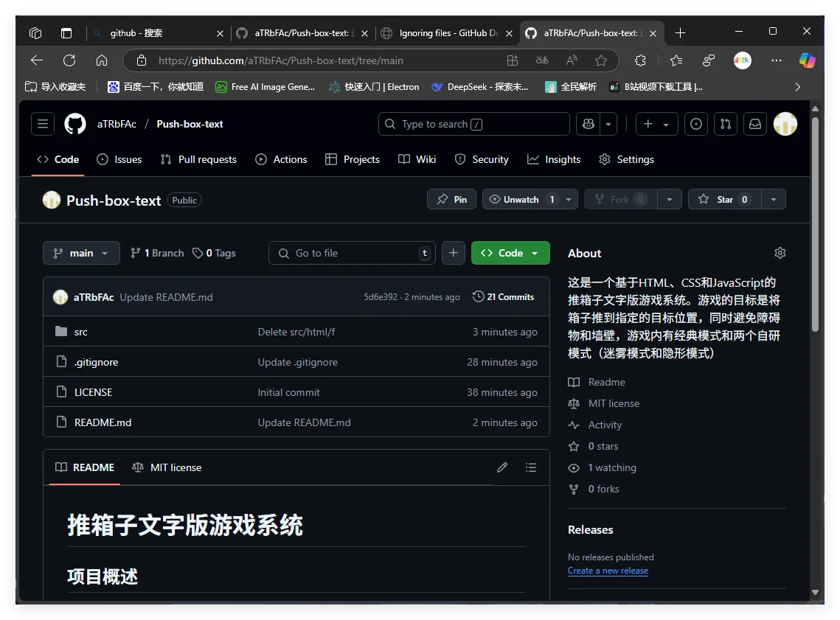
Task: Open GitHub Copilot chat from the search bar
Action: point(587,124)
